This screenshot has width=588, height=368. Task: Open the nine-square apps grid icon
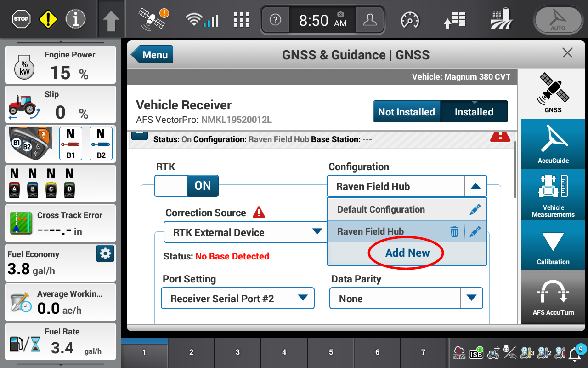point(242,20)
